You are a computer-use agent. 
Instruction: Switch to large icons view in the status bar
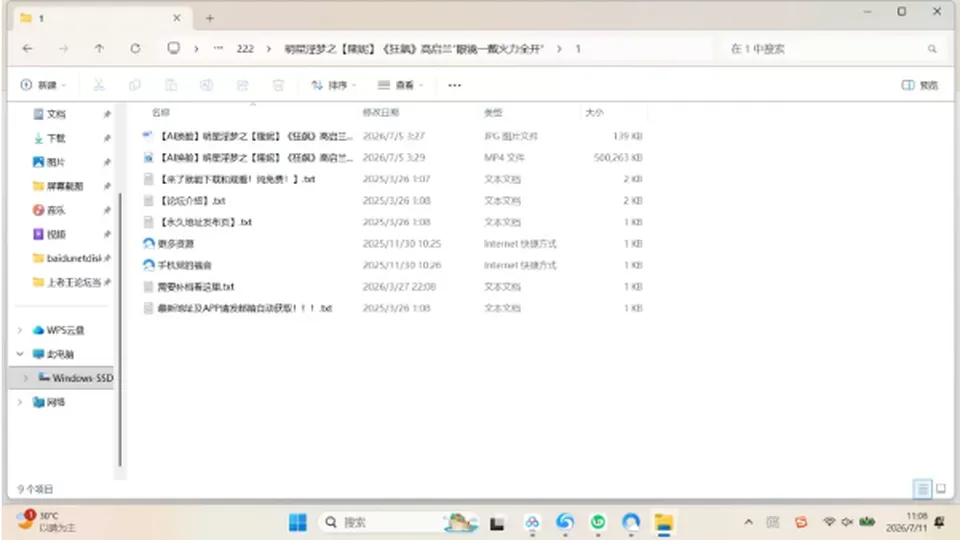[941, 489]
